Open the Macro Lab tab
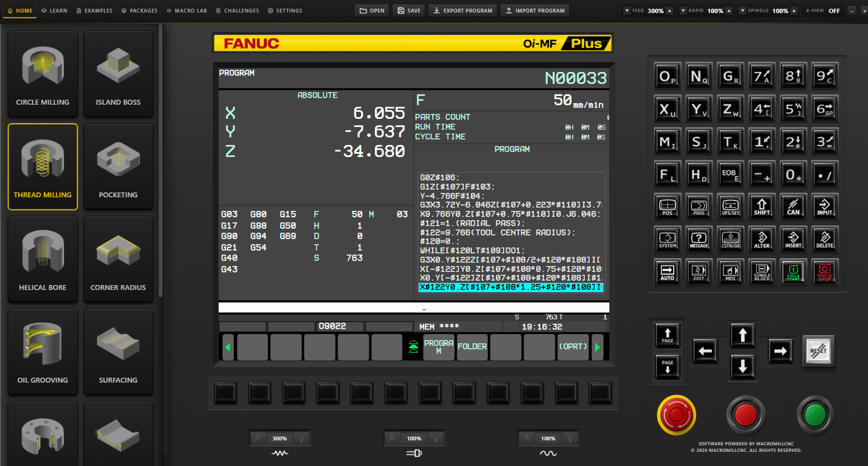 tap(187, 10)
